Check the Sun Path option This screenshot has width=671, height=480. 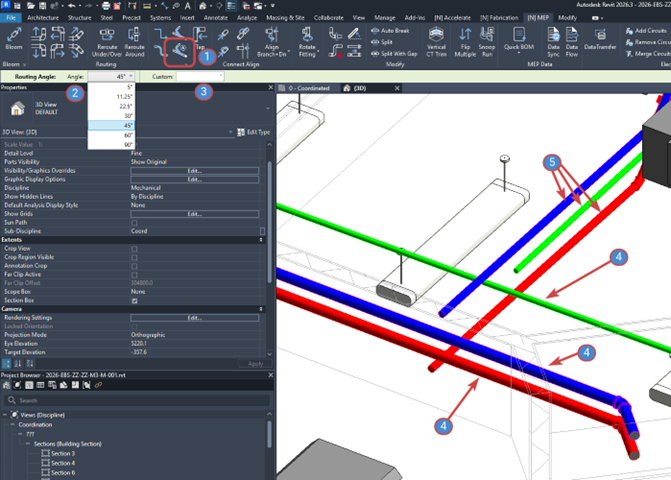pyautogui.click(x=135, y=222)
